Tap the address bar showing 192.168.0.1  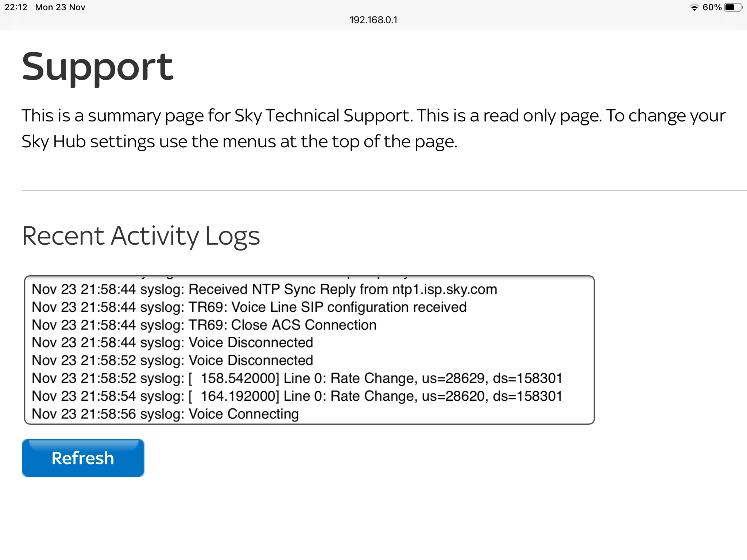(373, 20)
